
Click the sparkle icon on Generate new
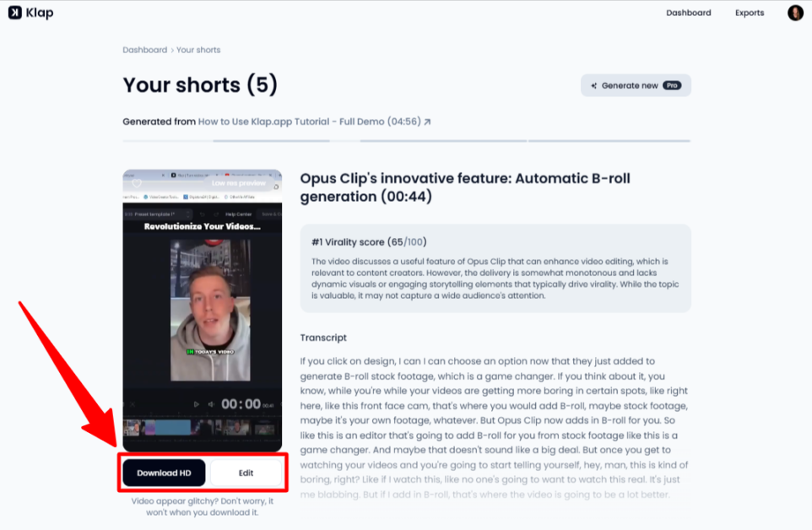[x=593, y=84]
